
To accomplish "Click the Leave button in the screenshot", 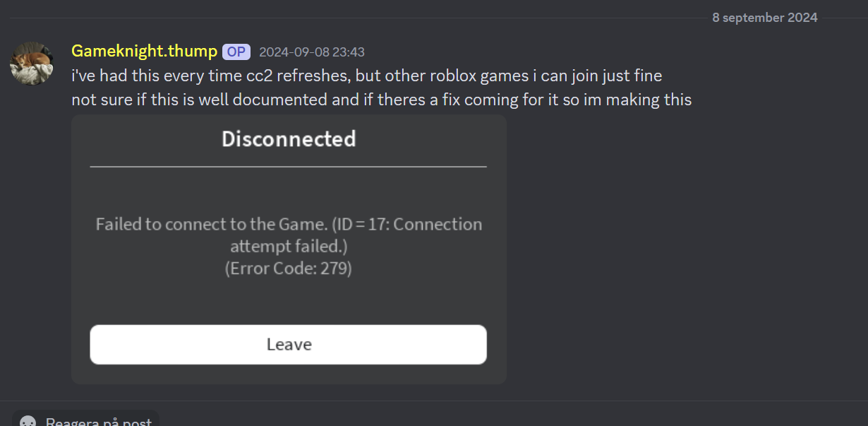I will tap(288, 344).
